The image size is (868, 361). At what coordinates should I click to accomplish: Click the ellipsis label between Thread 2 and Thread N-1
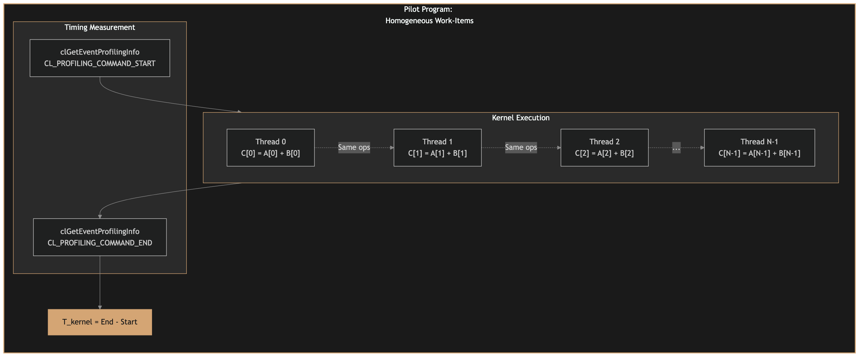[x=676, y=147]
